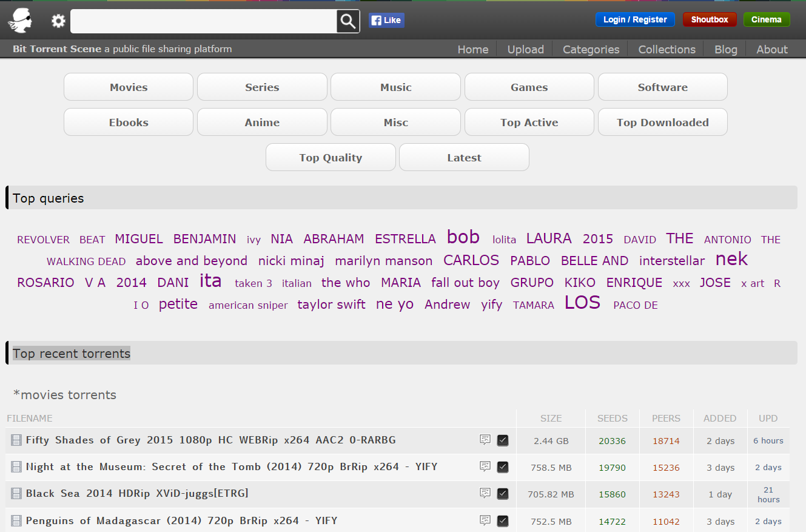Browse the Software category

click(663, 87)
